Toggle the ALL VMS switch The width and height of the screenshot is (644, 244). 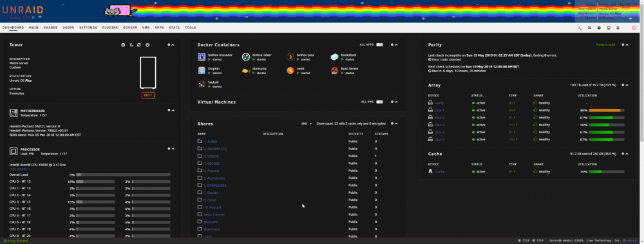379,102
